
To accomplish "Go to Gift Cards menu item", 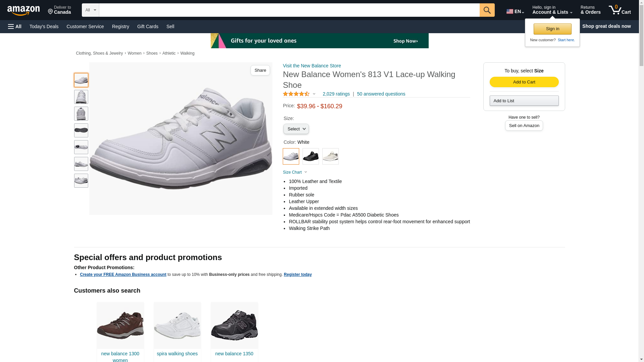I will point(148,26).
